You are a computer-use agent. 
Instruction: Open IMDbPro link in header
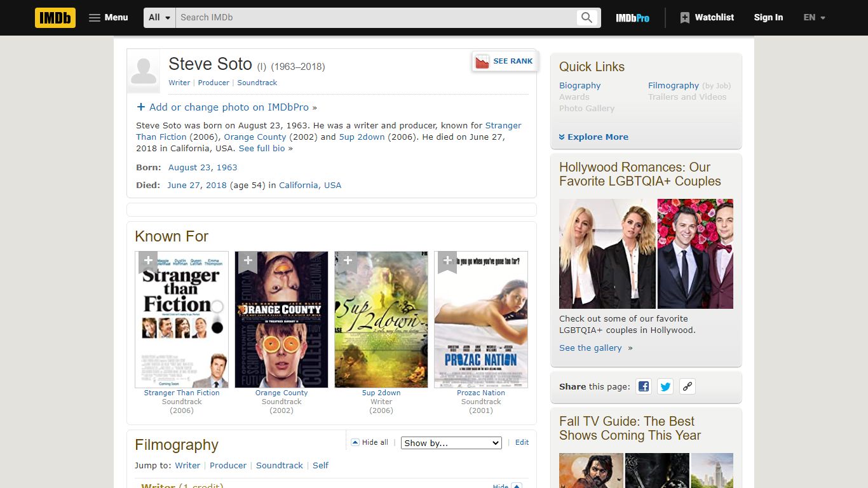tap(632, 18)
